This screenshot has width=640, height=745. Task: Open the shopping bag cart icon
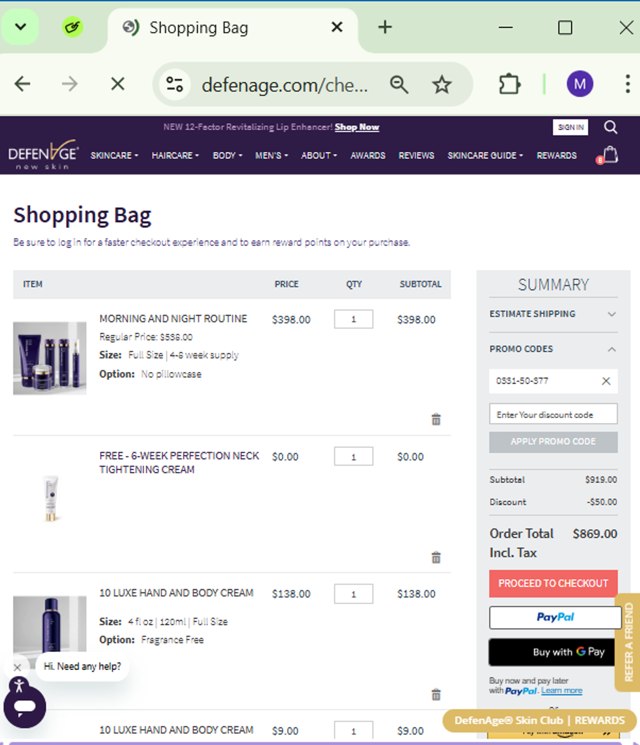coord(608,155)
